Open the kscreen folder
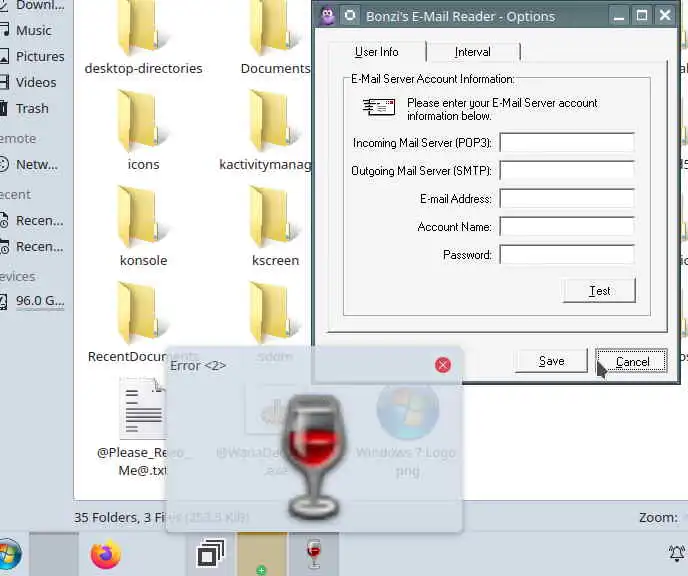The image size is (688, 576). tap(275, 217)
